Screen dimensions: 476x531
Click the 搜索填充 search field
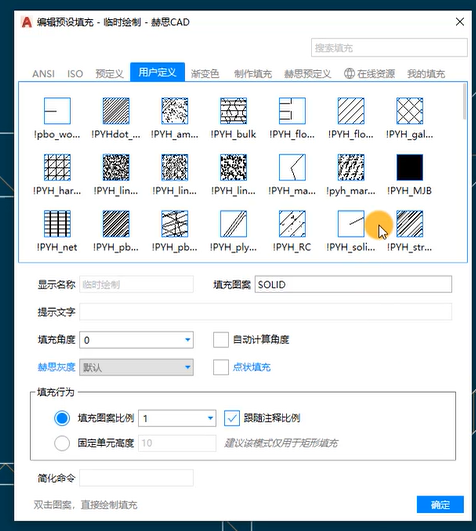[x=389, y=48]
